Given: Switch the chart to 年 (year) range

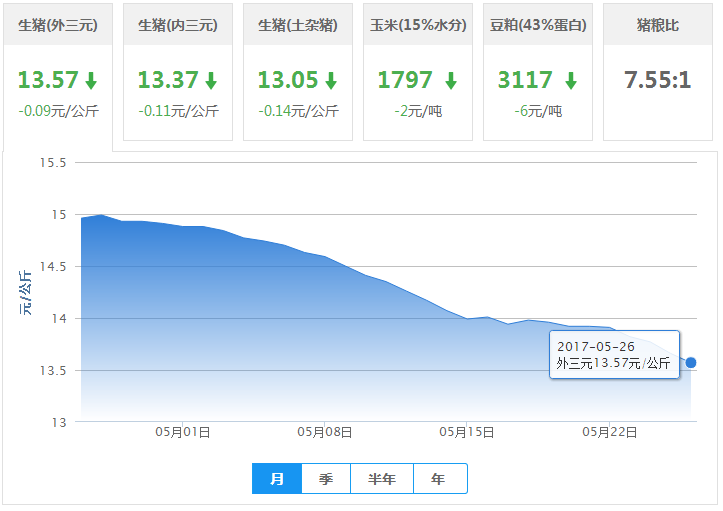Looking at the screenshot, I should pos(439,479).
